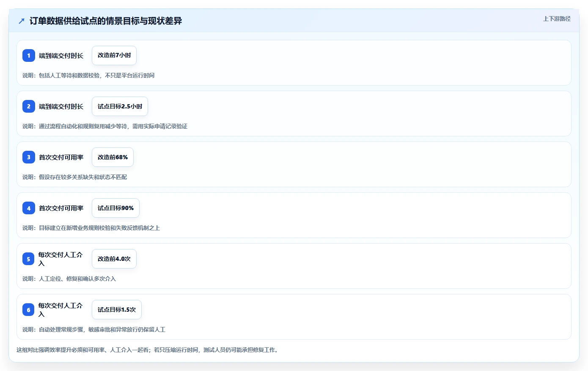Click the 改造前7小时 value chip
Screen dimensions: 588x371
[114, 55]
